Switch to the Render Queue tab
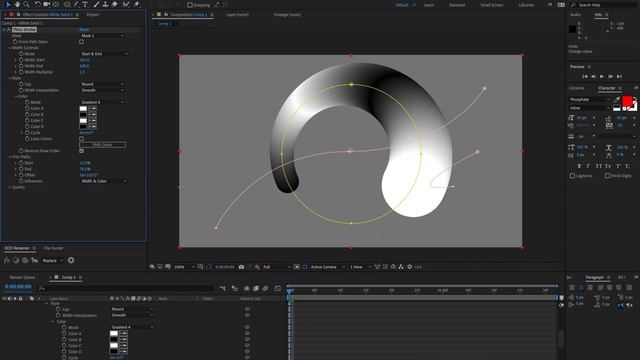The image size is (640, 360). click(22, 277)
